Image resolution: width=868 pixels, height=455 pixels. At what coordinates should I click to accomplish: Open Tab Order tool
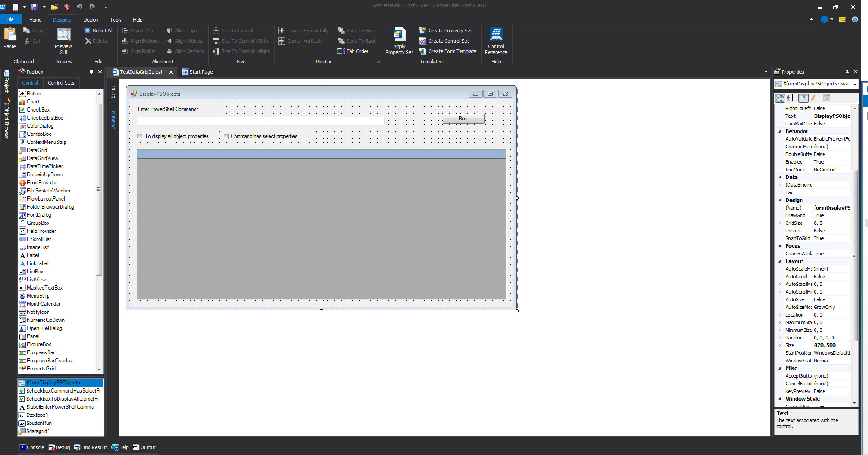click(353, 51)
